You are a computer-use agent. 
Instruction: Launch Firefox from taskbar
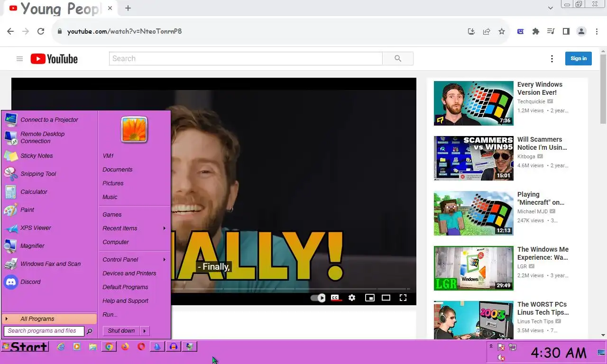pos(125,347)
